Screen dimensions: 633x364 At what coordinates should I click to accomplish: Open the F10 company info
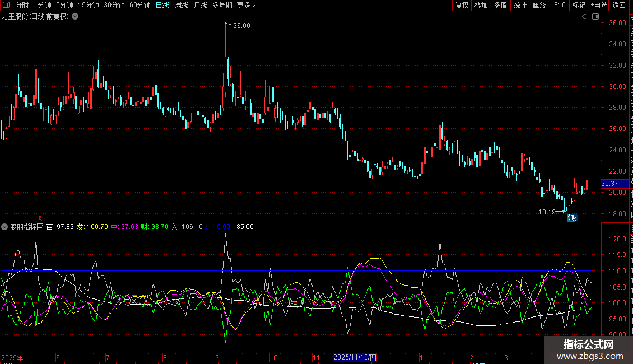(x=560, y=5)
